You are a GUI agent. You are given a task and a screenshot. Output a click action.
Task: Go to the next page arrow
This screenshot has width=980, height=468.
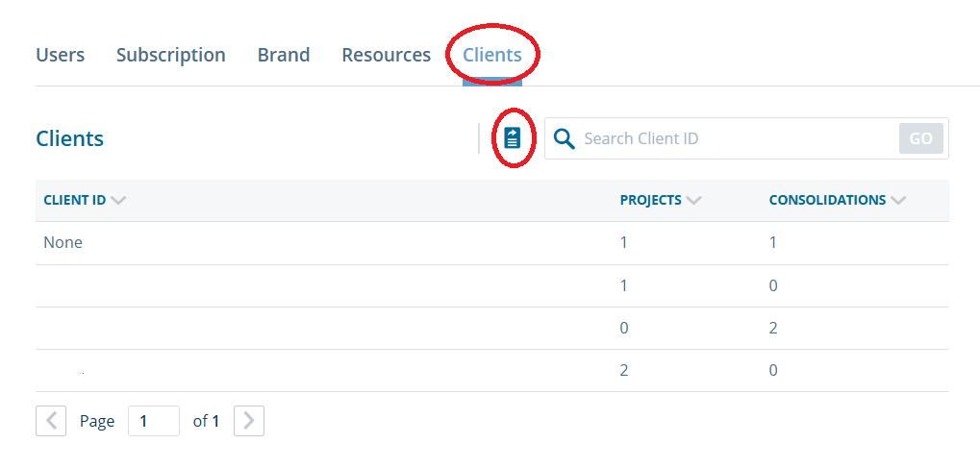249,421
